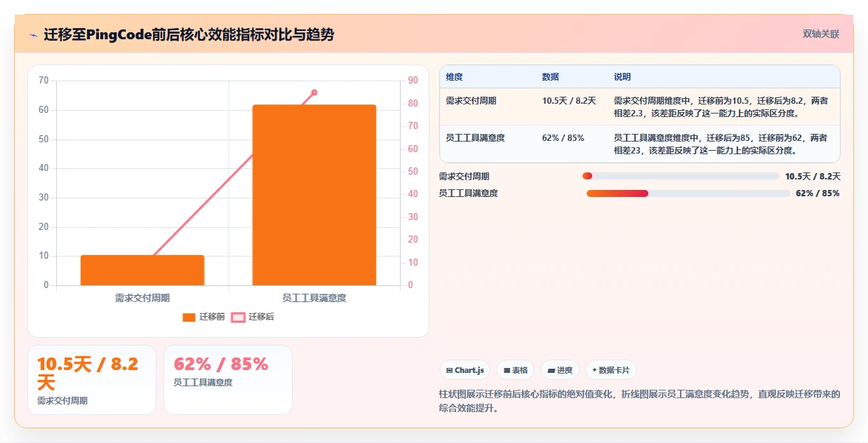Select the Chart.js tag
Viewport: 868px width, 443px height.
pyautogui.click(x=465, y=370)
